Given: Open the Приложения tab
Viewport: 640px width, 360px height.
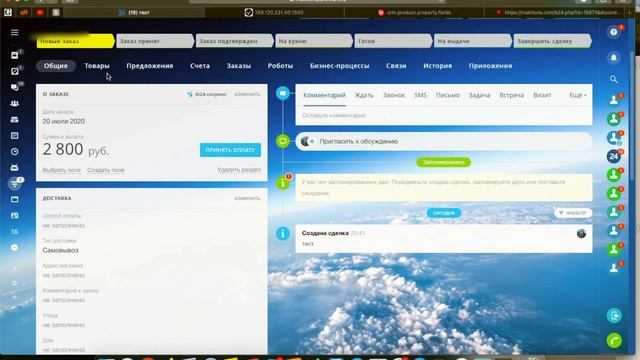Looking at the screenshot, I should (x=490, y=66).
